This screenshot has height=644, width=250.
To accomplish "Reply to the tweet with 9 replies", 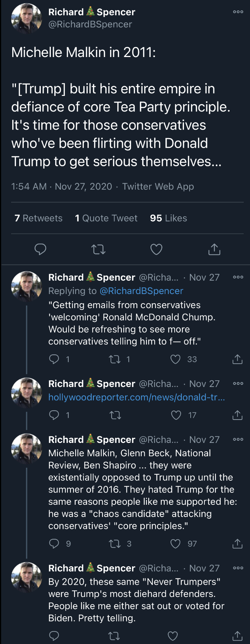I will pyautogui.click(x=54, y=544).
